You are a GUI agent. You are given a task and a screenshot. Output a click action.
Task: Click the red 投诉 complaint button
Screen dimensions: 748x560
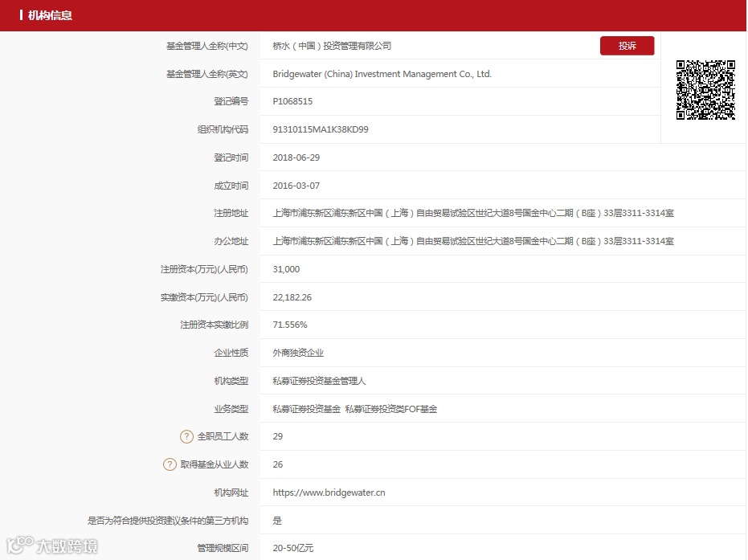[x=627, y=46]
